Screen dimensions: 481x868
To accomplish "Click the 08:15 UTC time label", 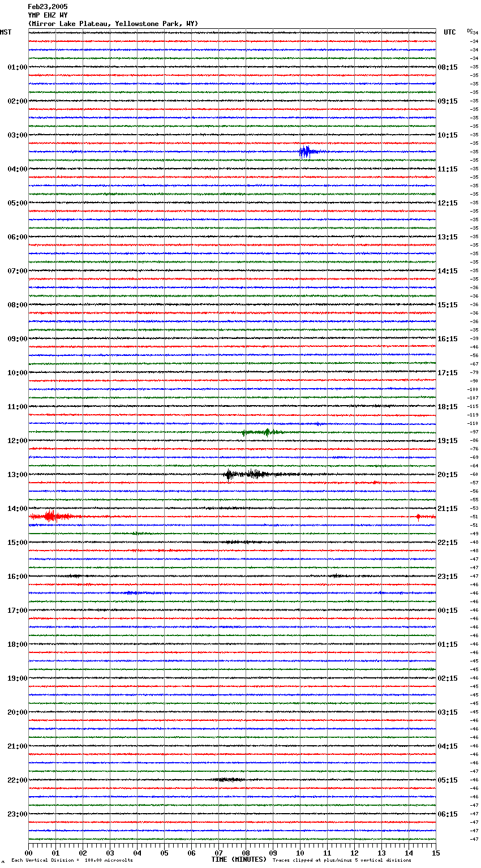I will pyautogui.click(x=448, y=67).
